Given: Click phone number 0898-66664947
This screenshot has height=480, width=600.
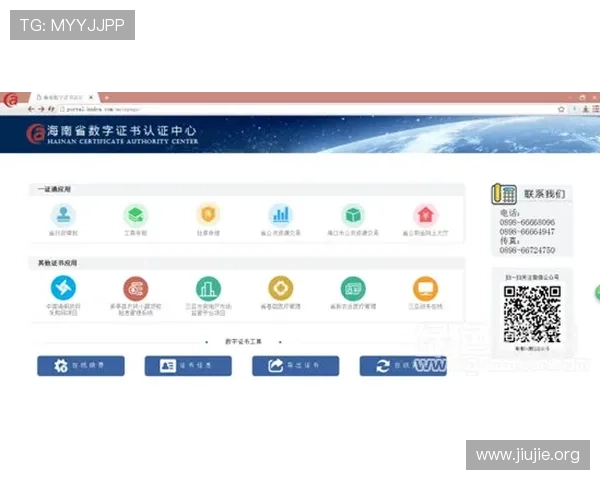Looking at the screenshot, I should click(x=527, y=232).
